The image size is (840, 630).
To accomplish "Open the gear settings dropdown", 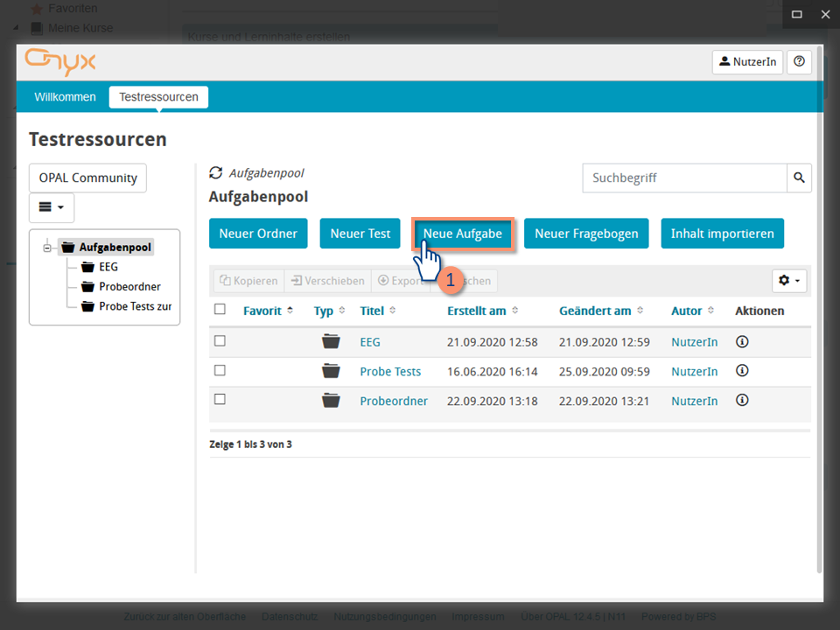I will [789, 280].
